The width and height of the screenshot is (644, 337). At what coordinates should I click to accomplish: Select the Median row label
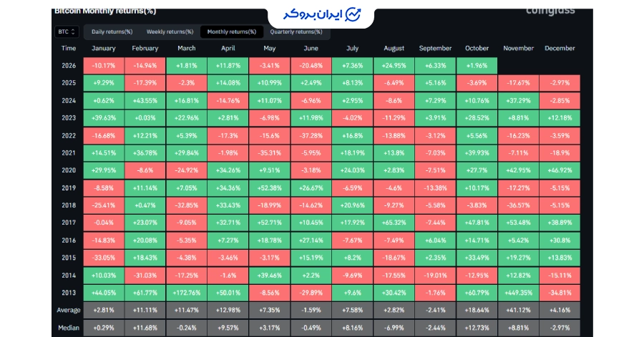point(69,328)
